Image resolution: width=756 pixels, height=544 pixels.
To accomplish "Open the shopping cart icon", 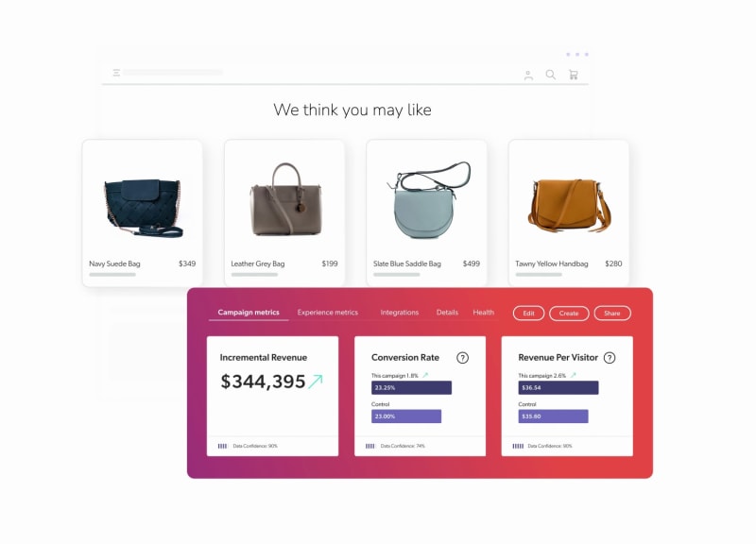I will tap(573, 75).
